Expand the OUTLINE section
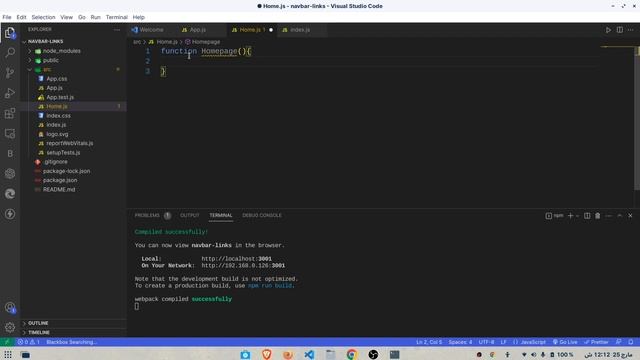 pyautogui.click(x=38, y=323)
